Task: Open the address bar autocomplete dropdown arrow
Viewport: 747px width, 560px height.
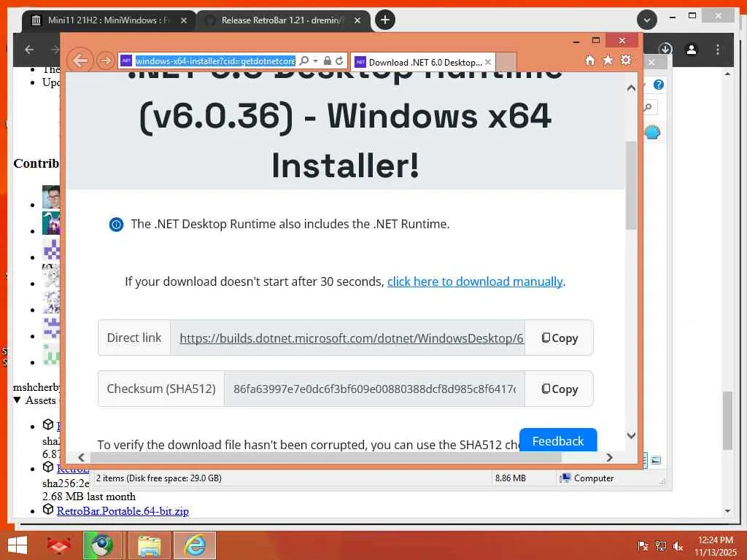Action: pos(315,61)
